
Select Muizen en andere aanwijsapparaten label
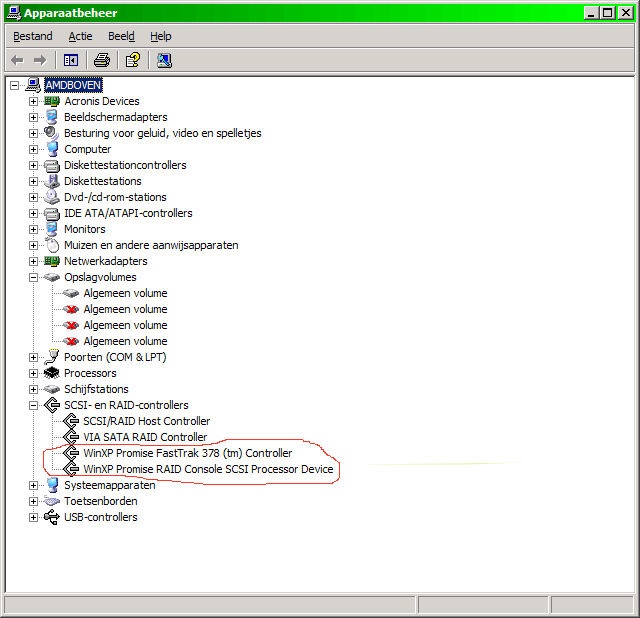click(x=151, y=245)
